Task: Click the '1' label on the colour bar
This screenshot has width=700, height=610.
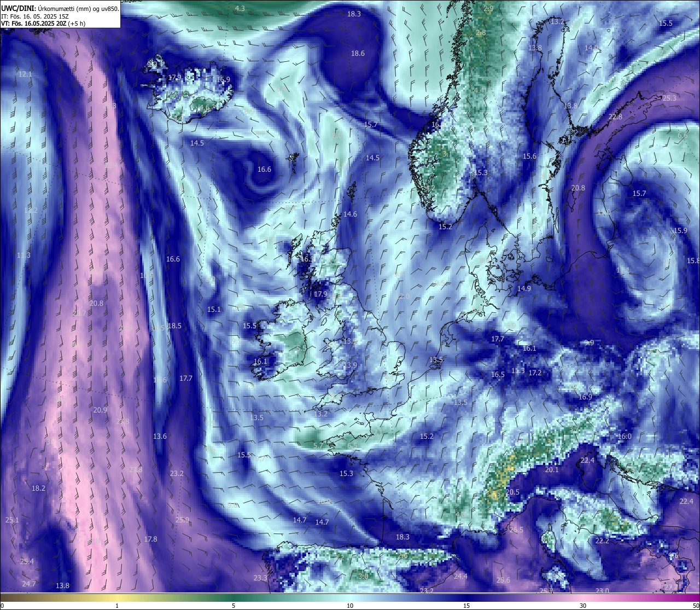Action: click(x=117, y=606)
